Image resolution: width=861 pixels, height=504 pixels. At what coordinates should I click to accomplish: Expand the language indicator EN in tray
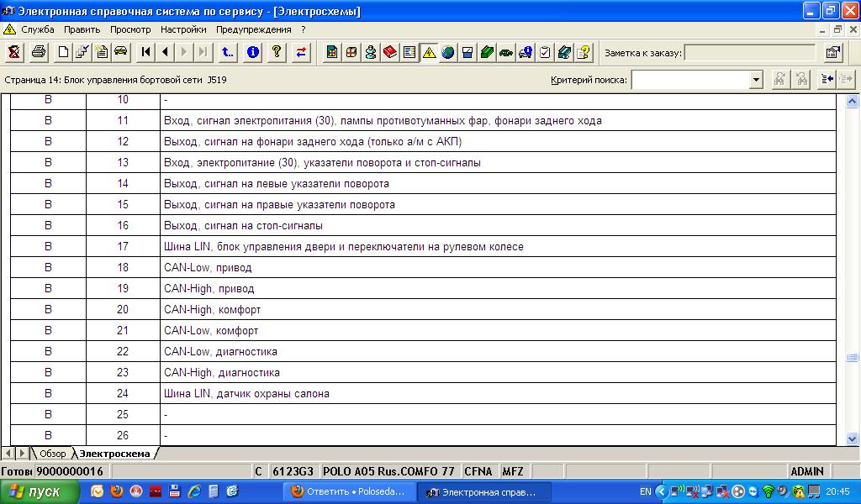645,491
